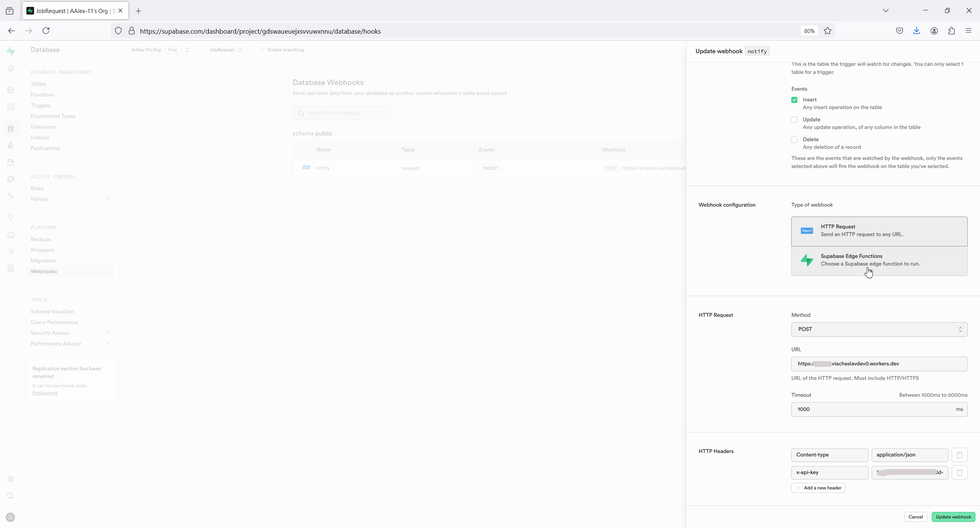Enable the Update event checkbox
The height and width of the screenshot is (528, 980).
click(x=794, y=120)
